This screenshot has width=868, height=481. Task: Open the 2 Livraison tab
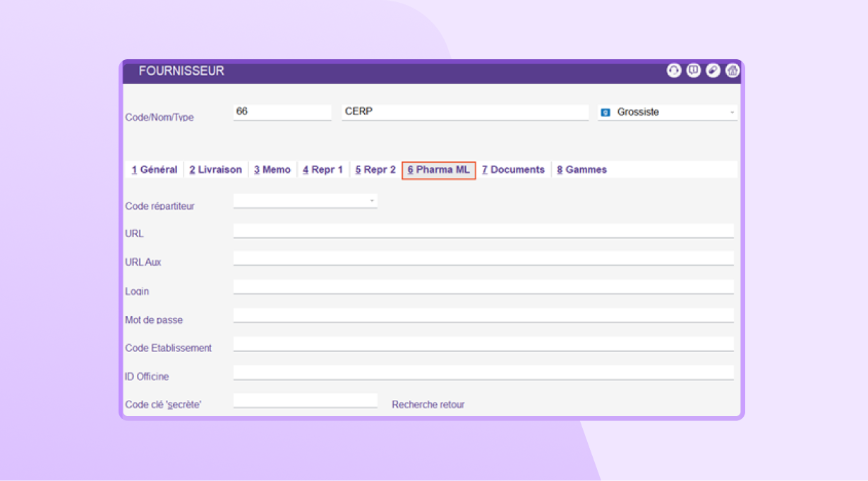tap(216, 170)
